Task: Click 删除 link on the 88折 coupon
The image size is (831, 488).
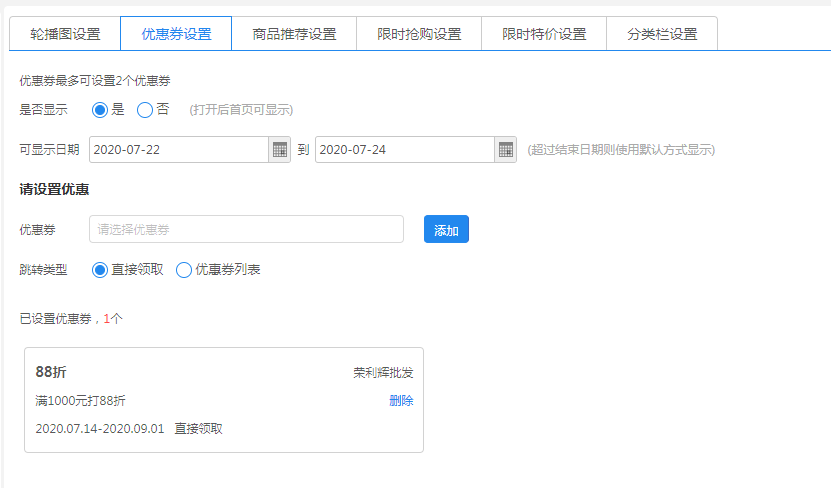Action: (401, 401)
